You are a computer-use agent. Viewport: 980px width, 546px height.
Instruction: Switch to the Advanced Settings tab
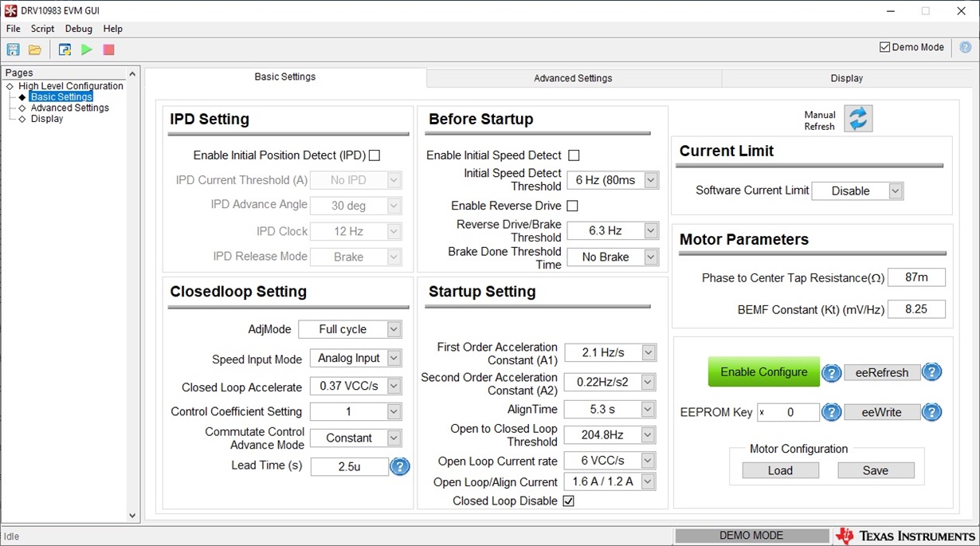click(574, 78)
